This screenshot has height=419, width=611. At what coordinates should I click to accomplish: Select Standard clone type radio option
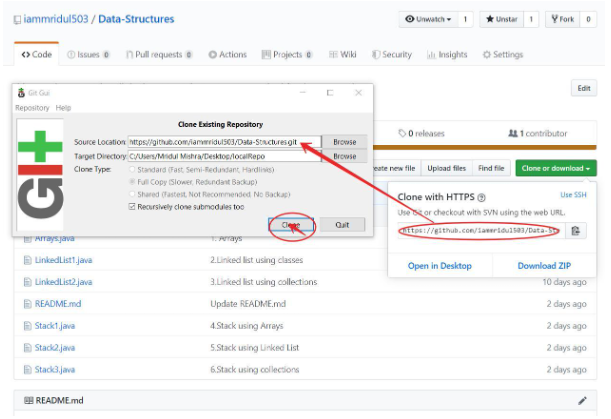click(134, 170)
